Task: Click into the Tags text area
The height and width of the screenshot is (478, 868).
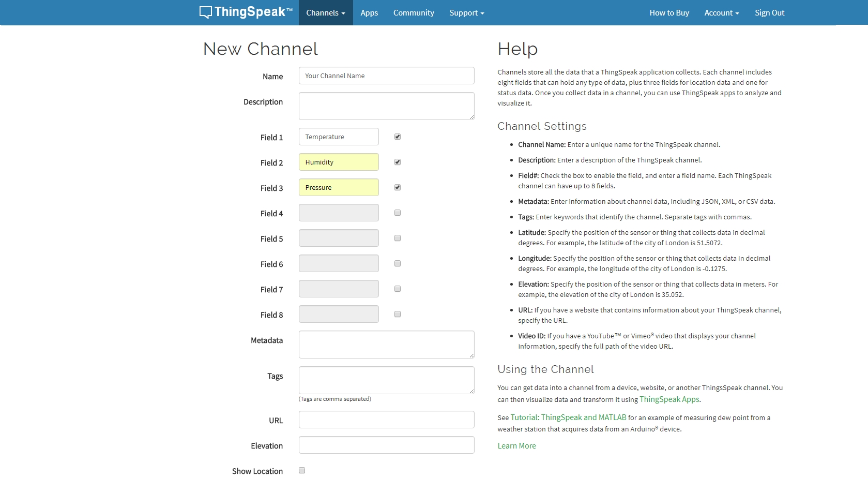Action: [387, 380]
